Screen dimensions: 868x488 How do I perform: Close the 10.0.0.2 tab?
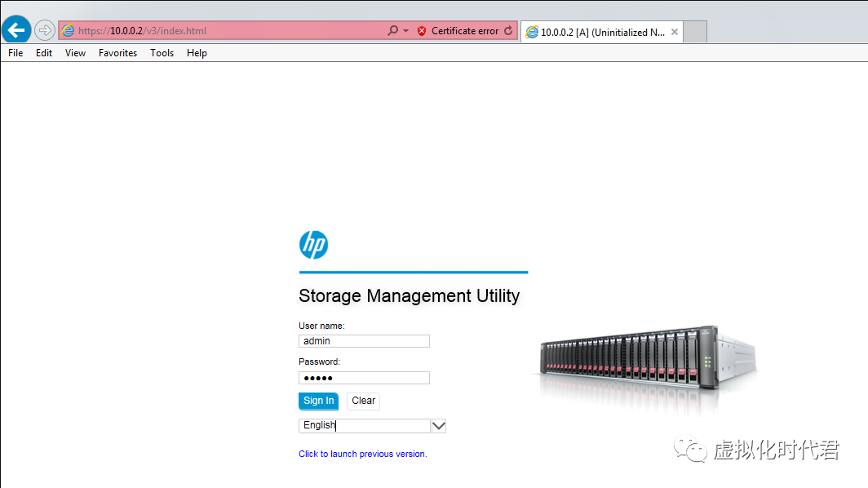(x=674, y=32)
